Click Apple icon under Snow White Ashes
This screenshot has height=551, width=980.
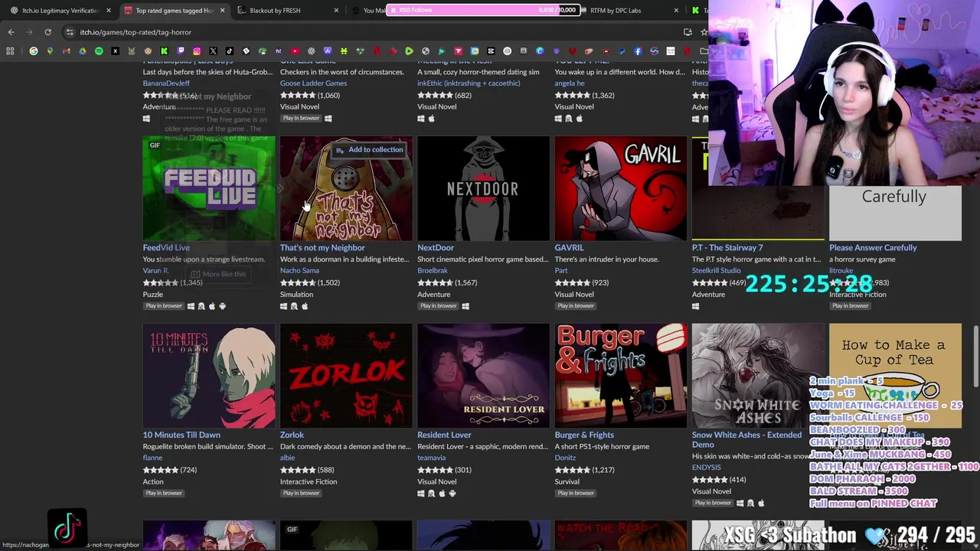tap(760, 503)
